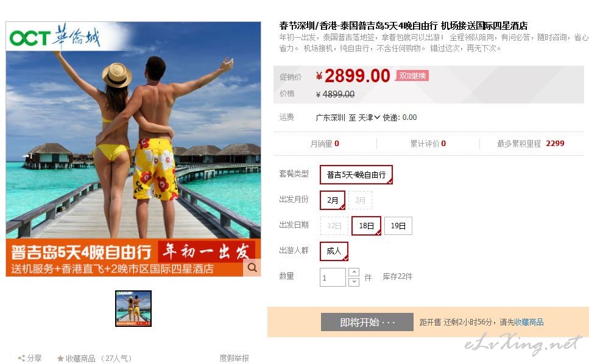Click the star icon to favorite product

click(60, 359)
